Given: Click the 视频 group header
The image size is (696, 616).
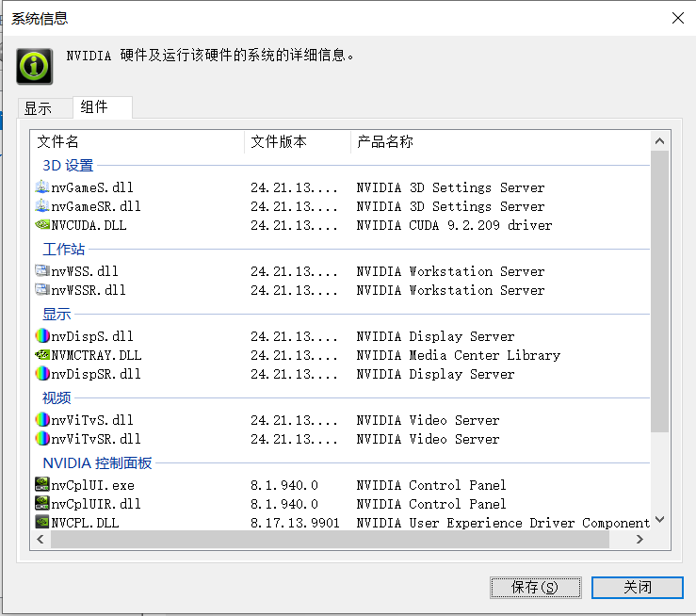Looking at the screenshot, I should pos(57,398).
